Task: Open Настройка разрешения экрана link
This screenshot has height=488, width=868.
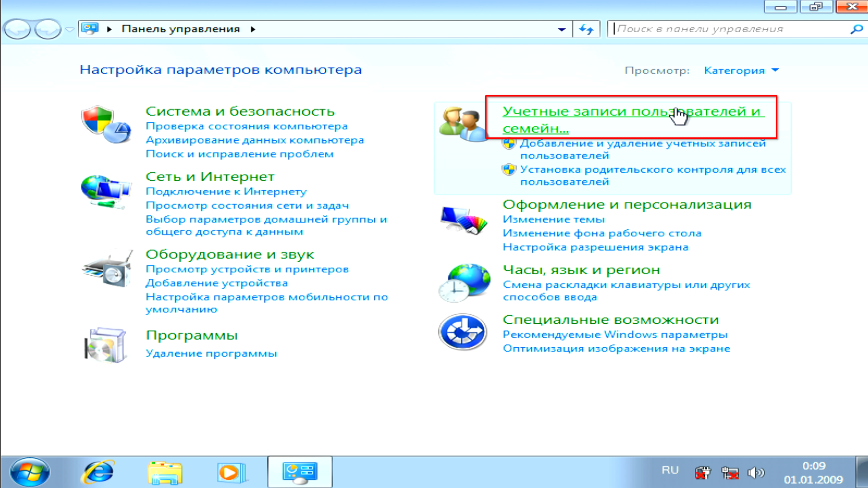Action: pyautogui.click(x=595, y=247)
